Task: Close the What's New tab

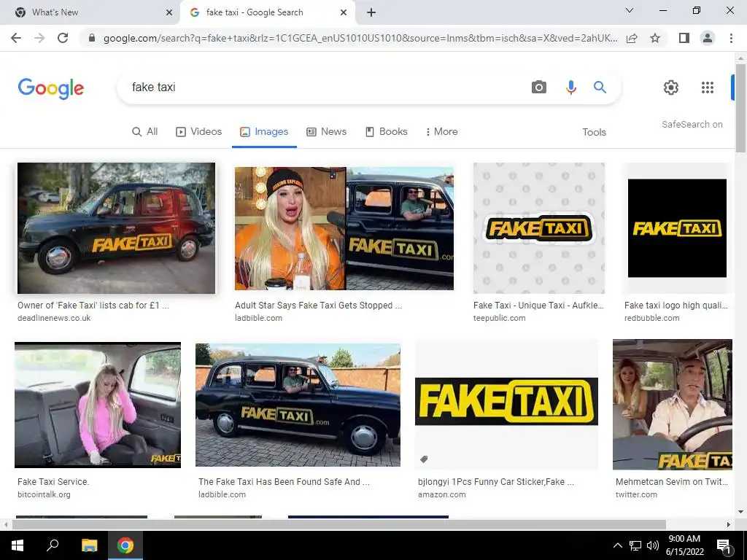Action: pyautogui.click(x=169, y=12)
